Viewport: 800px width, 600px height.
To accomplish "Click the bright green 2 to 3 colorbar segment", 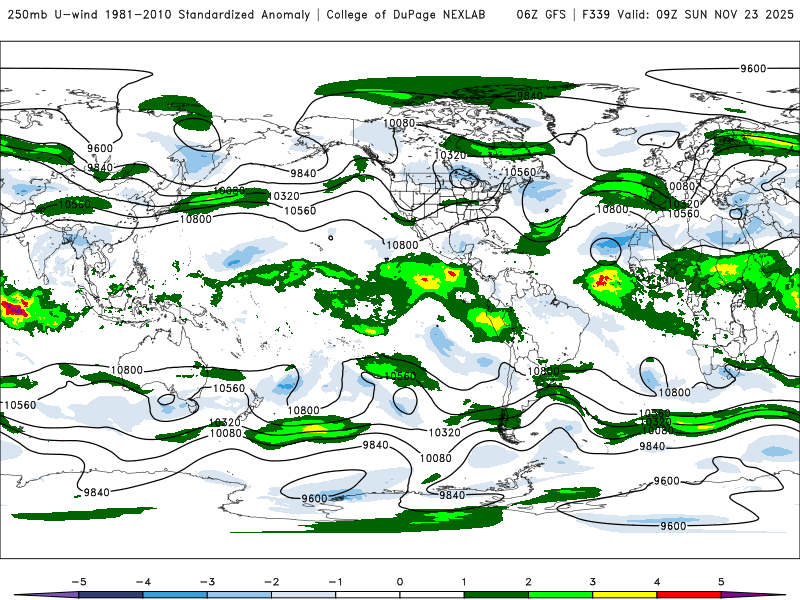I will 561,595.
